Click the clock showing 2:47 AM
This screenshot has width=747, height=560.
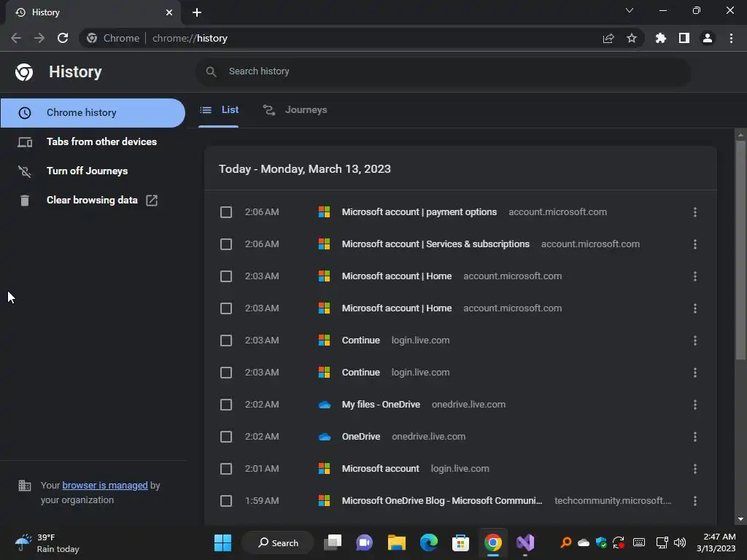click(x=716, y=542)
